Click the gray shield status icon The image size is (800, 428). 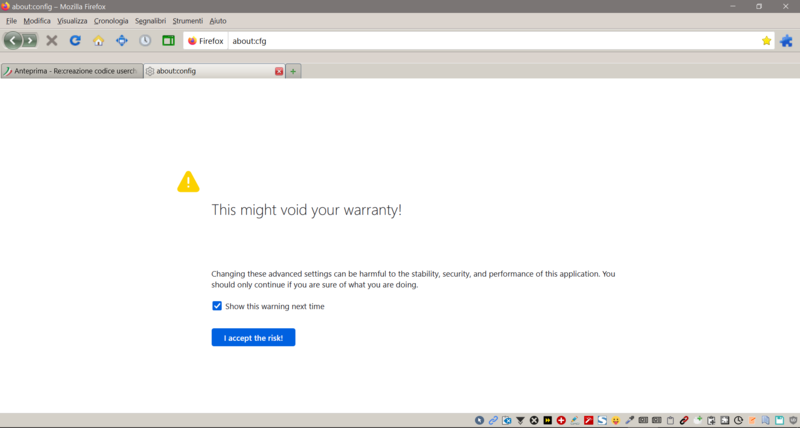[793, 420]
